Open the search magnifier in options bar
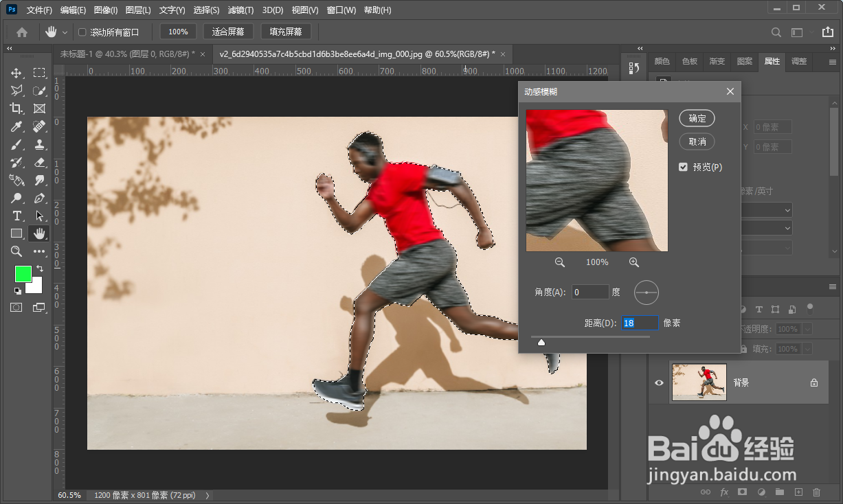This screenshot has height=504, width=843. [x=776, y=32]
